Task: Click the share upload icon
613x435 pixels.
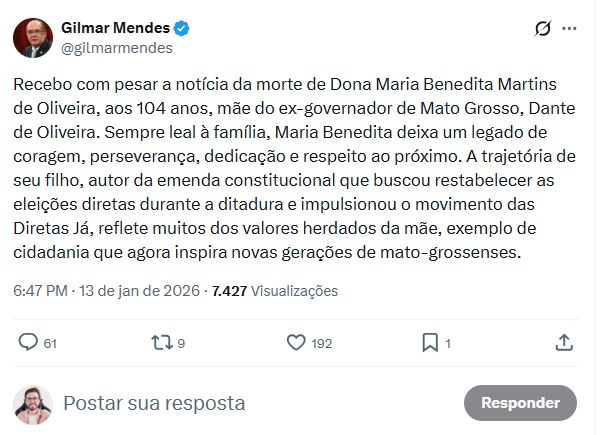Action: pos(565,343)
